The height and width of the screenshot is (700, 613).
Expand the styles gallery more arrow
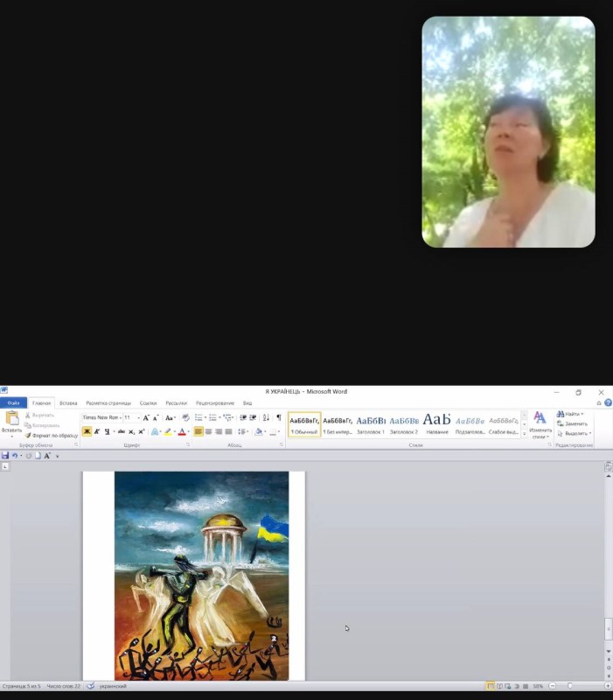click(524, 433)
